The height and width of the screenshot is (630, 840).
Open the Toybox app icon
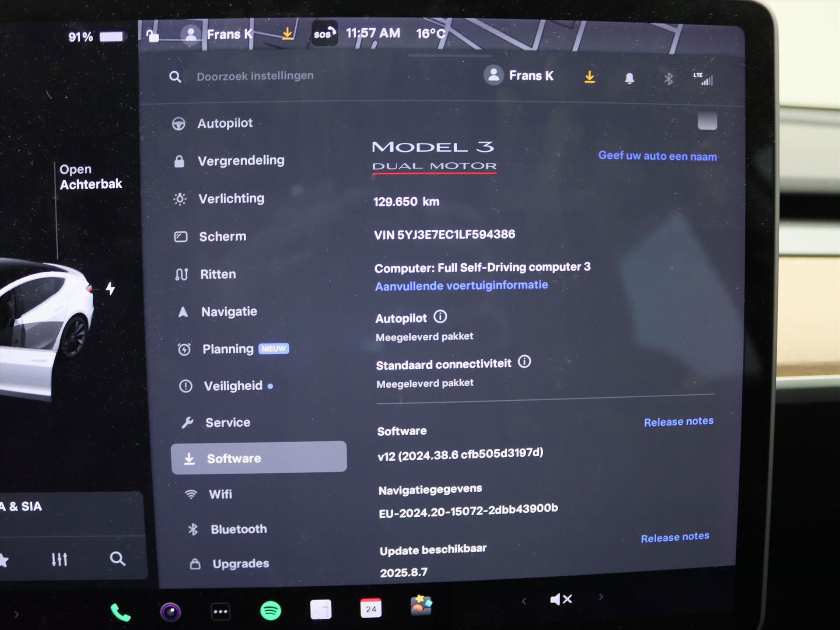pyautogui.click(x=421, y=605)
